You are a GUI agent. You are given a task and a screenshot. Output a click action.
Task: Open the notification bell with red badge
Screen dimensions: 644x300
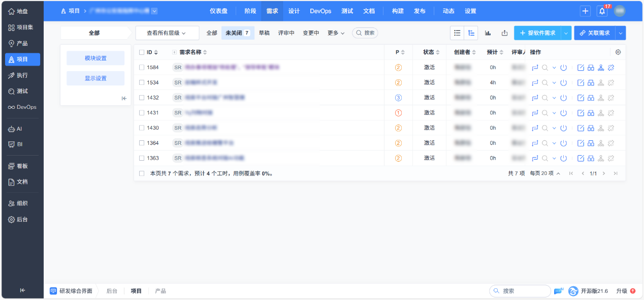pyautogui.click(x=601, y=11)
